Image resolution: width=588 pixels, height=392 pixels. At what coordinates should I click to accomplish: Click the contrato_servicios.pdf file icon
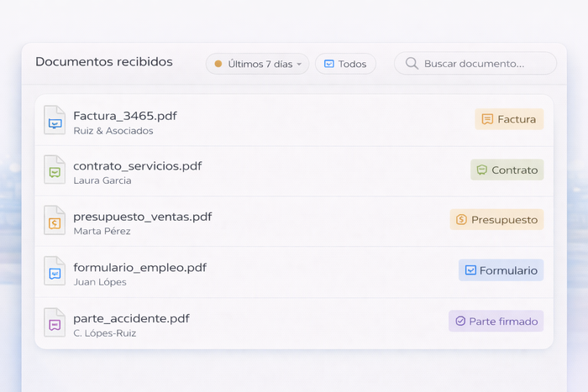coord(55,170)
